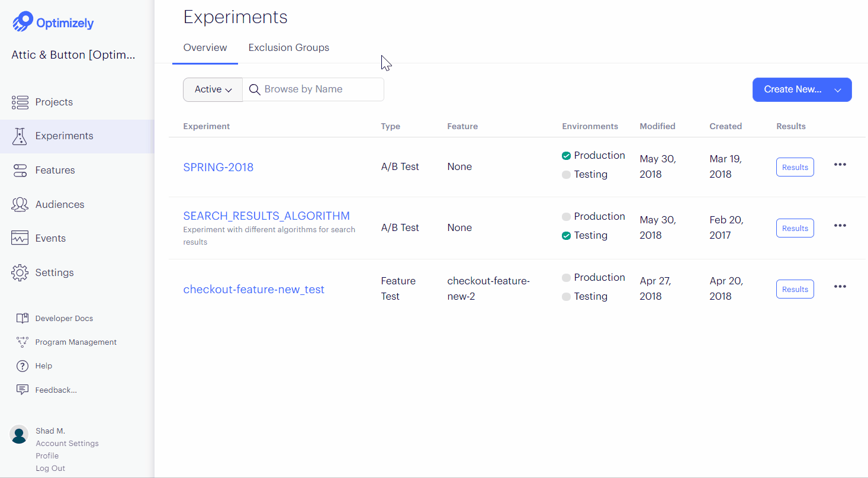Click the Help question mark icon
Viewport: 868px width, 478px height.
[x=22, y=366]
